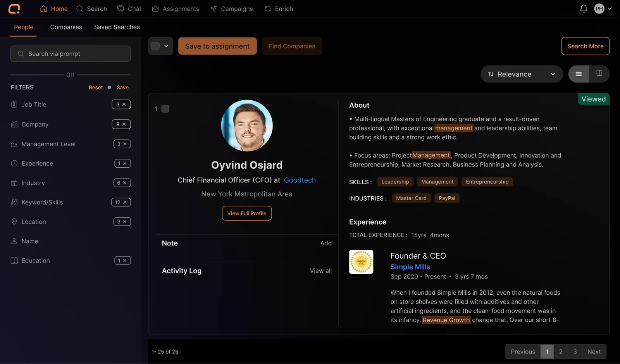620x364 pixels.
Task: Click the Search via prompt field
Action: tap(71, 53)
